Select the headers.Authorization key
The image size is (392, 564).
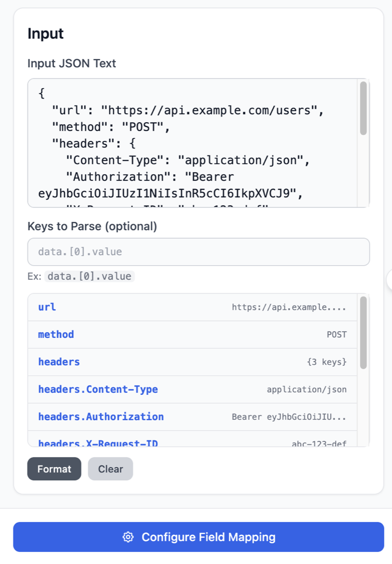click(101, 417)
